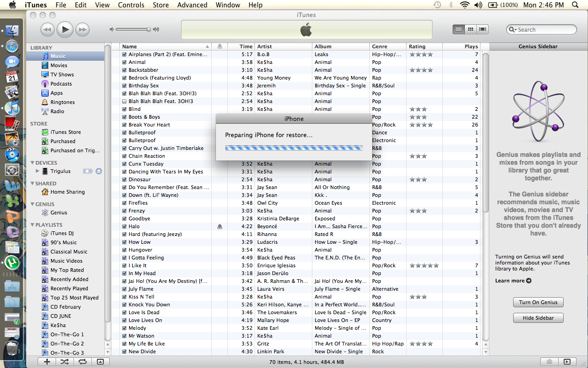Eject the Trigulus device
This screenshot has width=588, height=368.
[99, 171]
